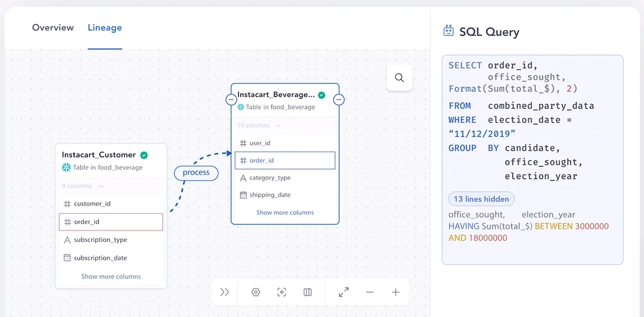Screen dimensions: 644x317
Task: Select order_id column in Instacart_Customer
Action: [x=111, y=222]
